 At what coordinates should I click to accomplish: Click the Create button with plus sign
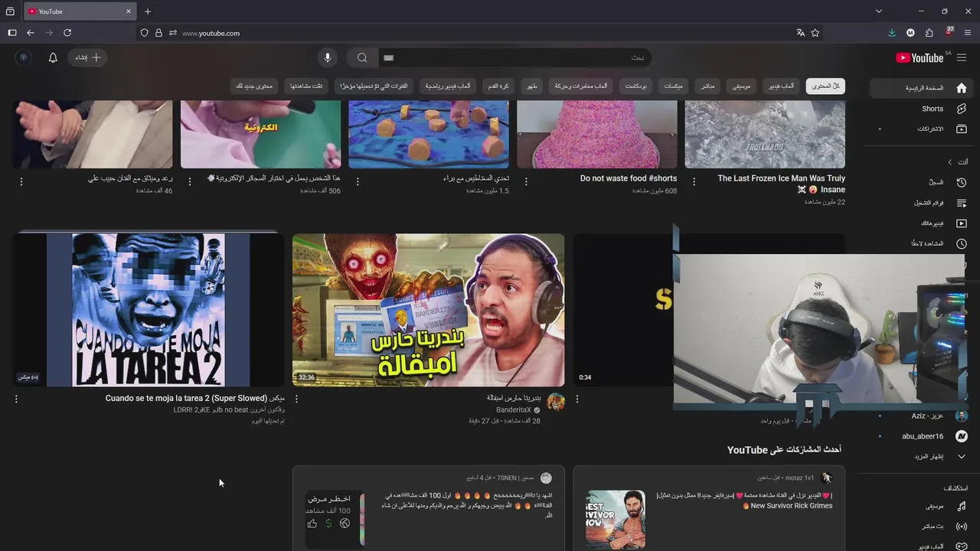coord(88,57)
